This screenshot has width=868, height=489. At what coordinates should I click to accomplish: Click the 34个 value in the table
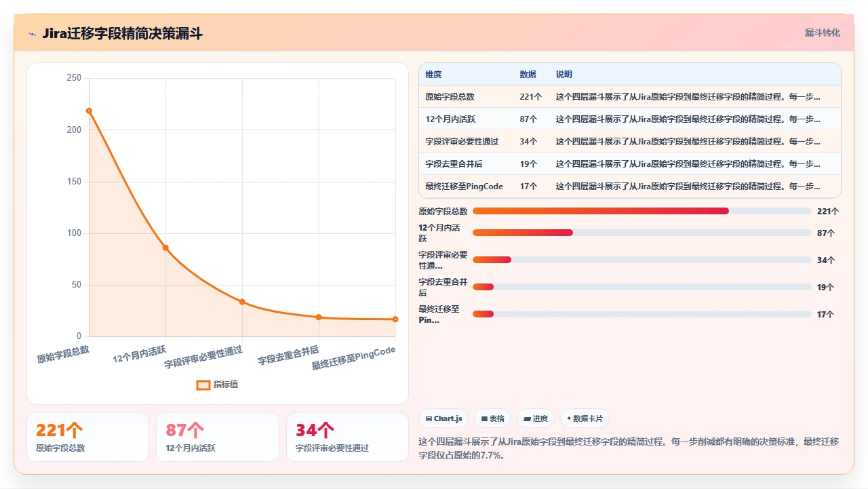coord(528,142)
